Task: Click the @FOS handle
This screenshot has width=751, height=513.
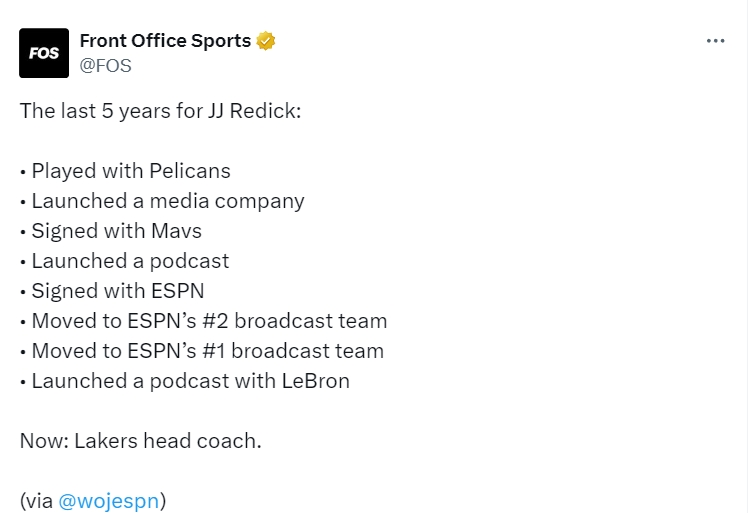Action: pyautogui.click(x=105, y=66)
